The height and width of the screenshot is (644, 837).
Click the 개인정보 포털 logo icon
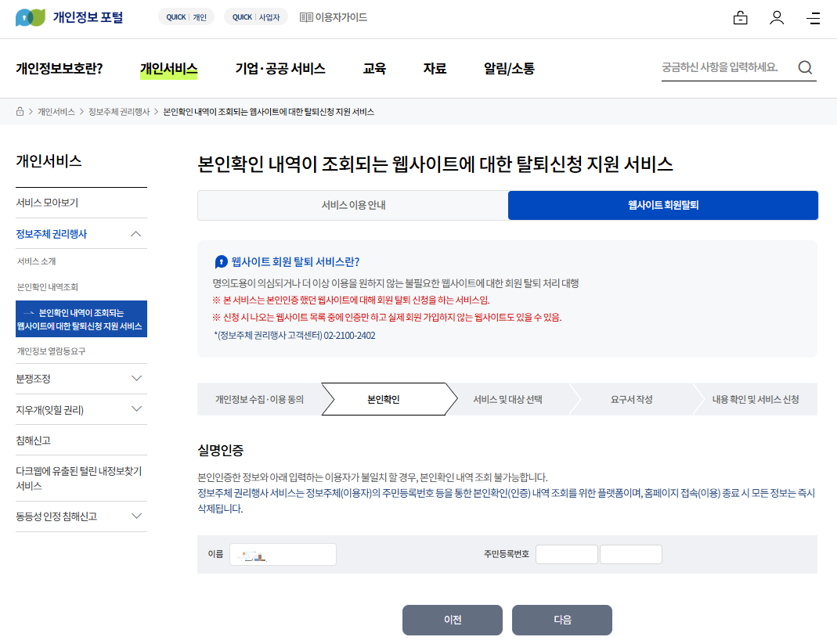(x=30, y=16)
